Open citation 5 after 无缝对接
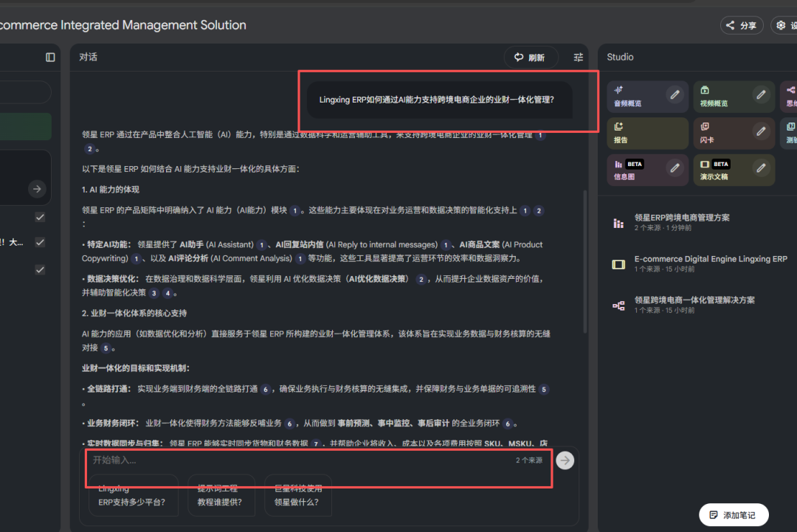797x532 pixels. 106,348
